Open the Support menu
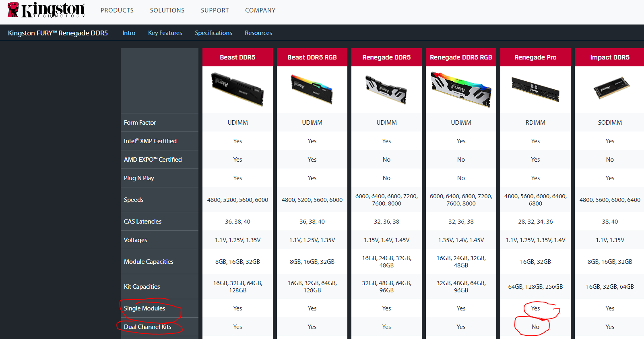This screenshot has width=644, height=339. click(x=215, y=10)
